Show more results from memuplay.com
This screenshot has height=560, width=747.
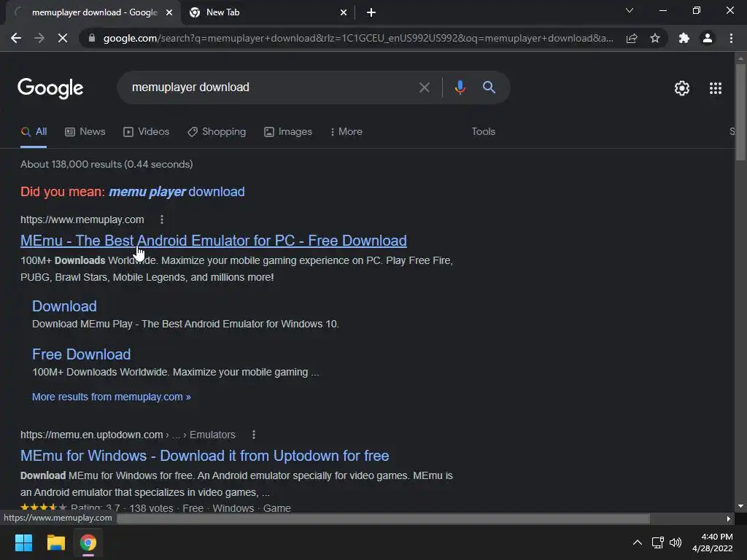tap(112, 397)
